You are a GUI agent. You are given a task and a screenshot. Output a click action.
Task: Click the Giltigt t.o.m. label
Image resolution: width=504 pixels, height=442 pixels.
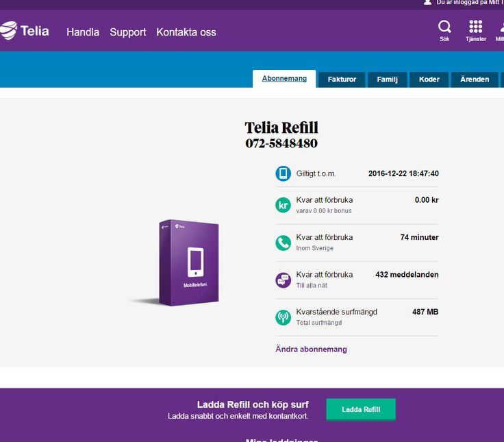[x=316, y=173]
